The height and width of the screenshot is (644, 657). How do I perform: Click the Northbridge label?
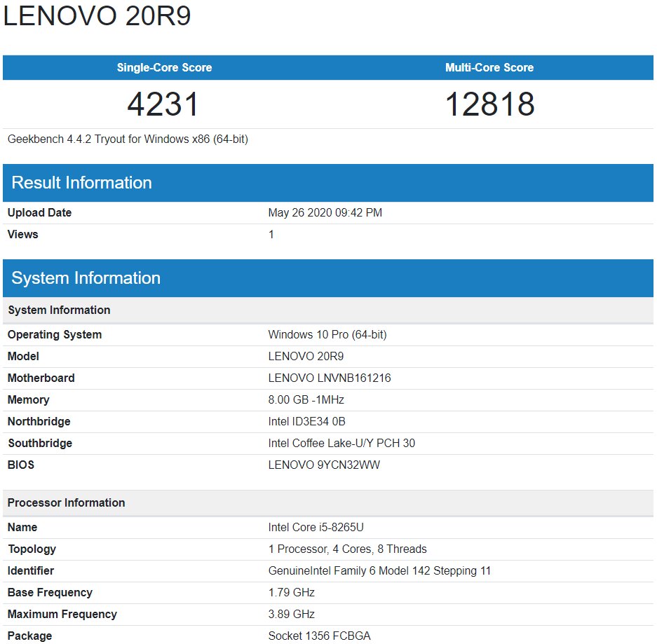tap(39, 422)
